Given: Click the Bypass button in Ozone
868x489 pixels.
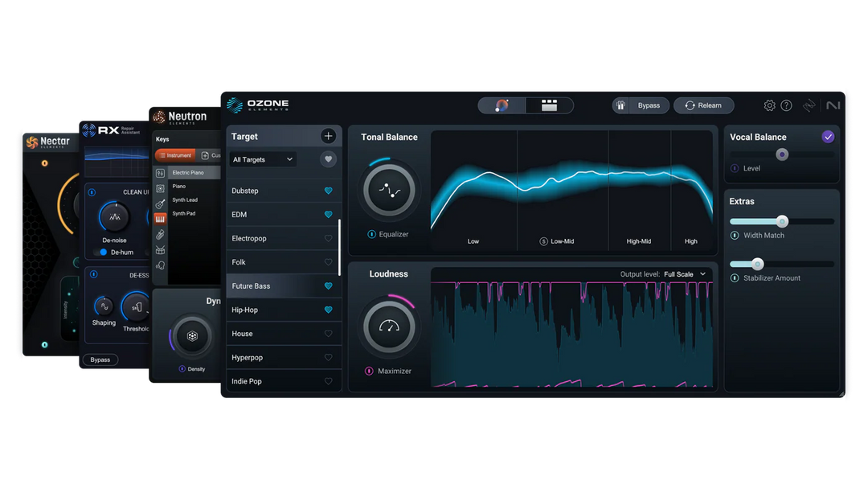Looking at the screenshot, I should point(649,105).
